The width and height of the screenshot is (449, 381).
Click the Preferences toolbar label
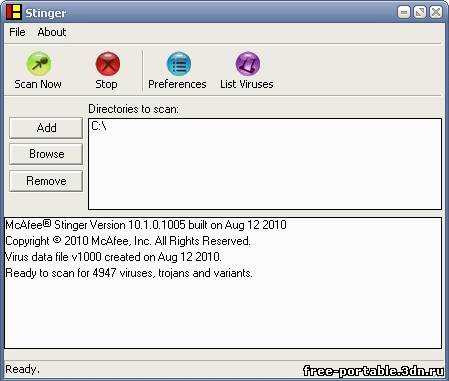click(177, 84)
